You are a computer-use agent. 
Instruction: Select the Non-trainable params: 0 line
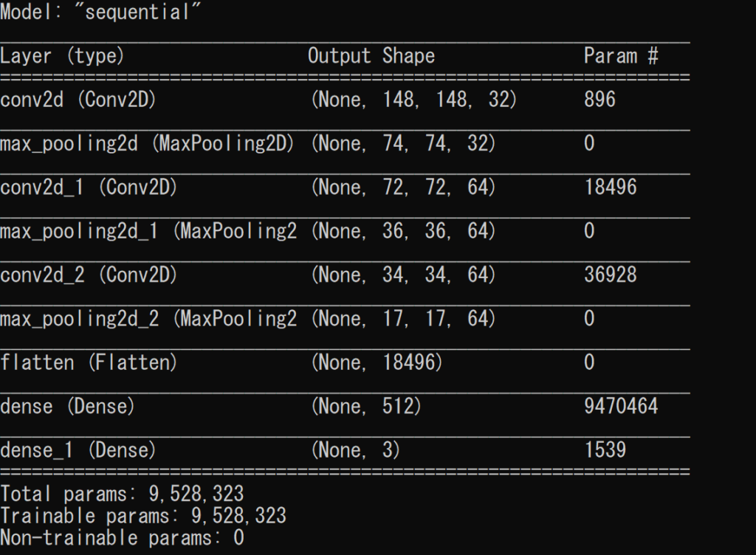122,537
